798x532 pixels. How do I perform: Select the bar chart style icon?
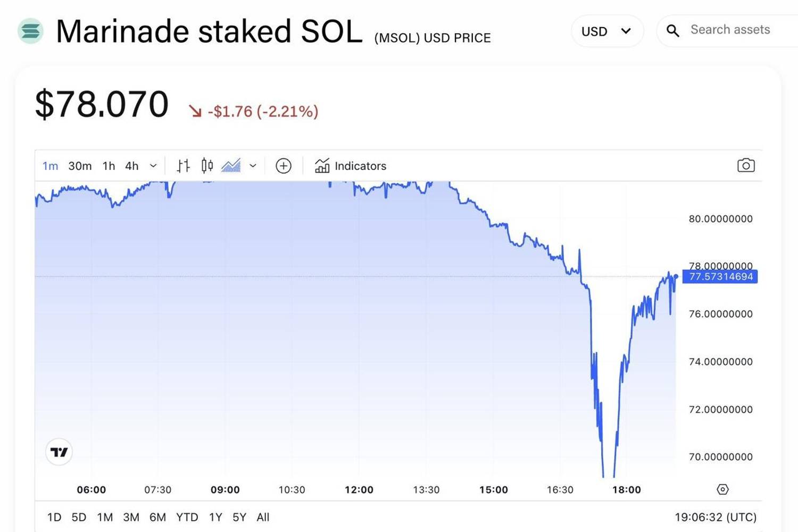(183, 165)
